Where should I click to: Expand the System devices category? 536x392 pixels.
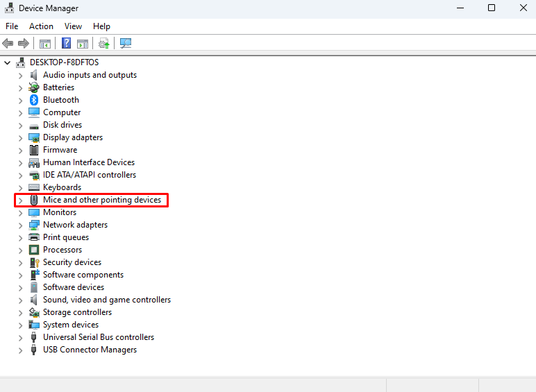click(21, 325)
